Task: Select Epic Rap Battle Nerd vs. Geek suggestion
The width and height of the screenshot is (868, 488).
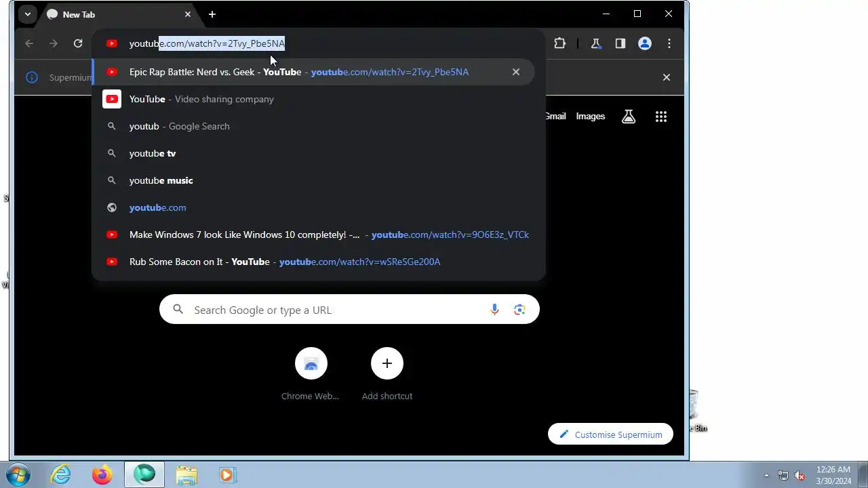Action: point(314,72)
